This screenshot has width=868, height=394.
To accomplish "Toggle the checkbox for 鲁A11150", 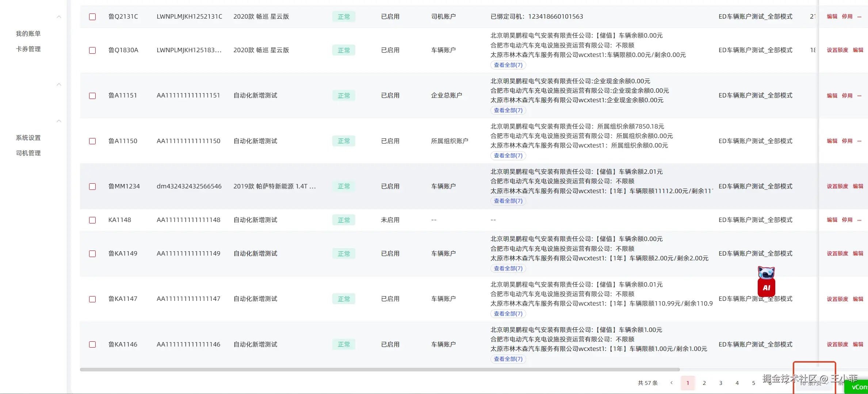I will [92, 141].
